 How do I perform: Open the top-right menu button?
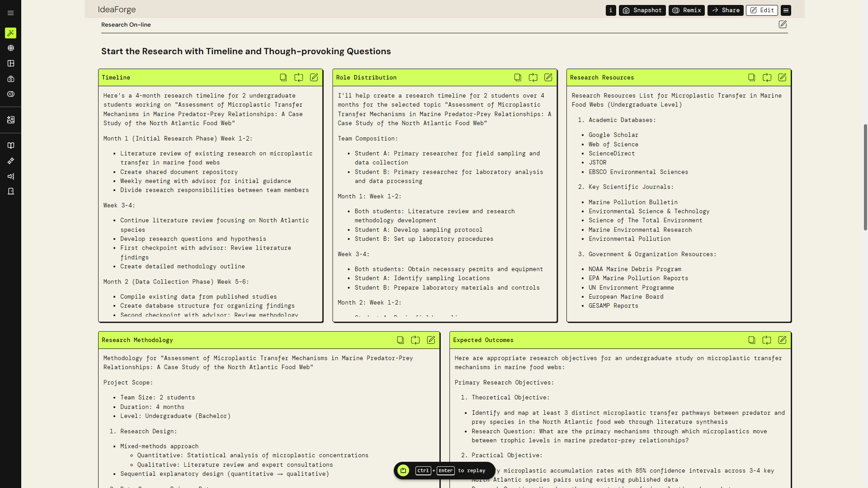click(x=786, y=10)
